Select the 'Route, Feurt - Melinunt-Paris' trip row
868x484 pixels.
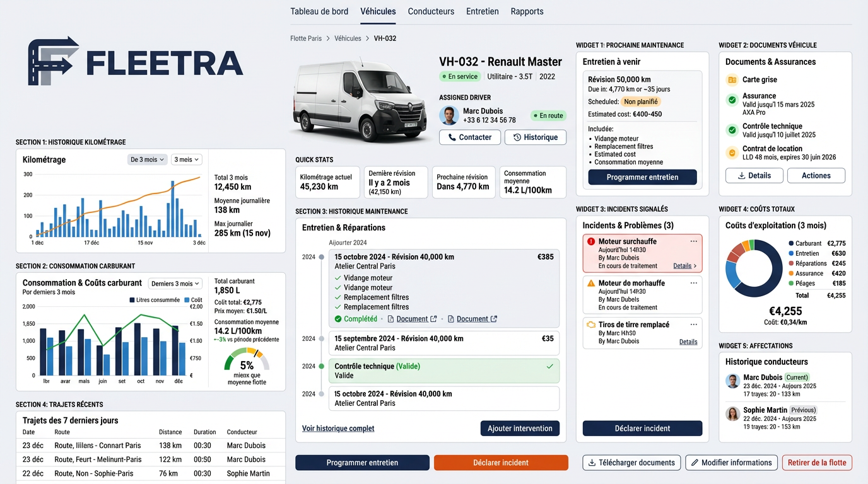(151, 459)
